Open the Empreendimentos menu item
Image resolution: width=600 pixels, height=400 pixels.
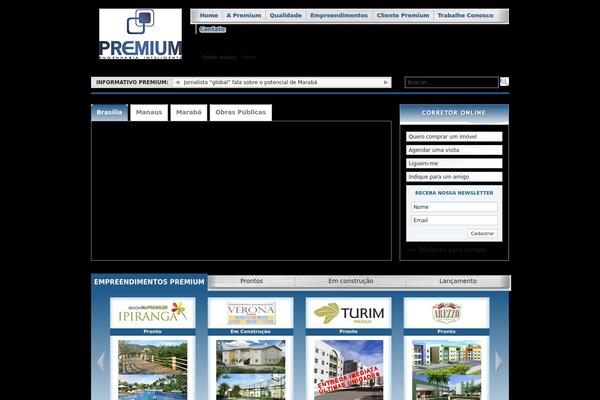pos(339,16)
